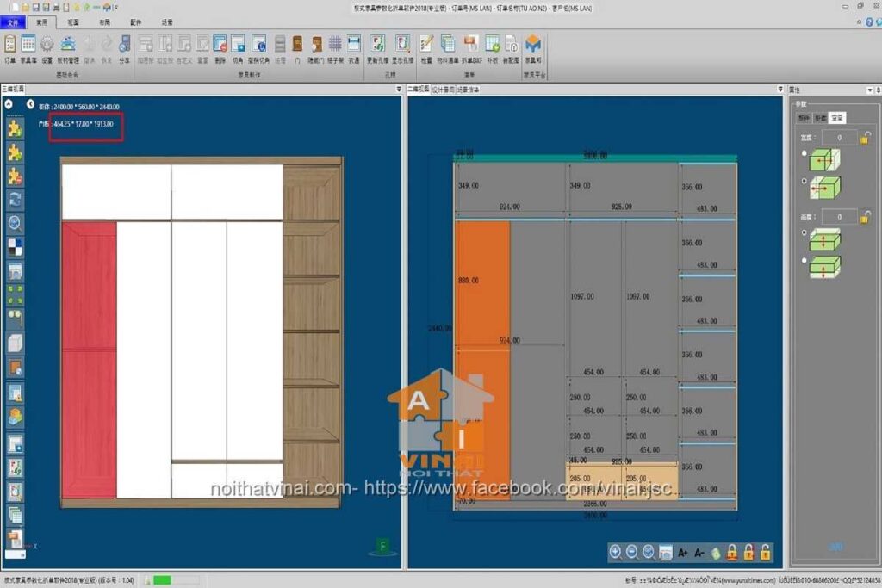
Task: Toggle the width lock icon
Action: click(865, 138)
